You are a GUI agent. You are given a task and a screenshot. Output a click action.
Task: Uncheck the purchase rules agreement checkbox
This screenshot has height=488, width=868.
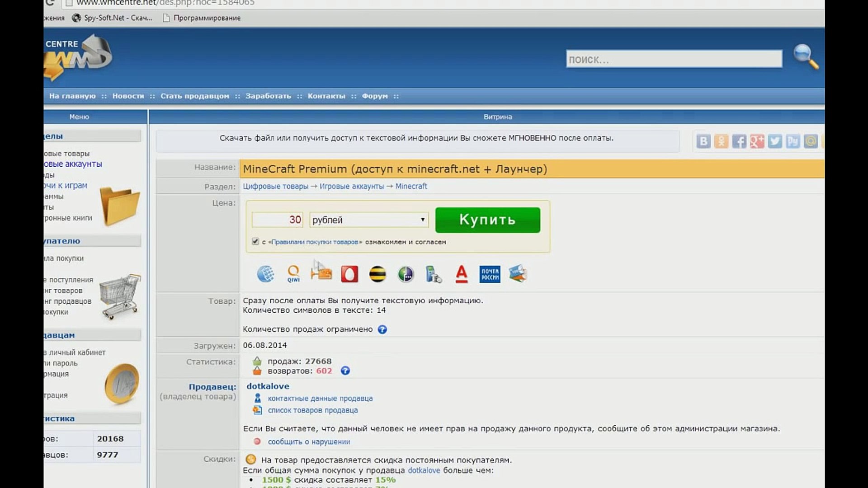(255, 241)
